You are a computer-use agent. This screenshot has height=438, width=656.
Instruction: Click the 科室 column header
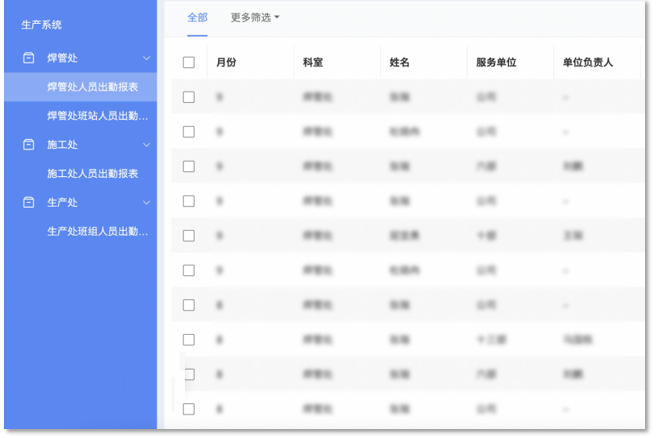(313, 62)
